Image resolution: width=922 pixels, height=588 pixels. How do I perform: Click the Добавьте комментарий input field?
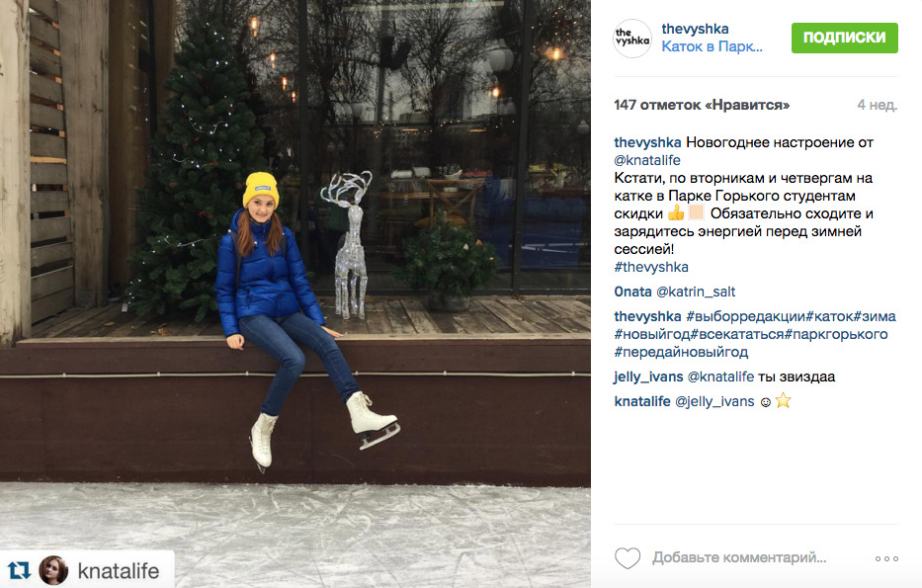click(x=739, y=557)
